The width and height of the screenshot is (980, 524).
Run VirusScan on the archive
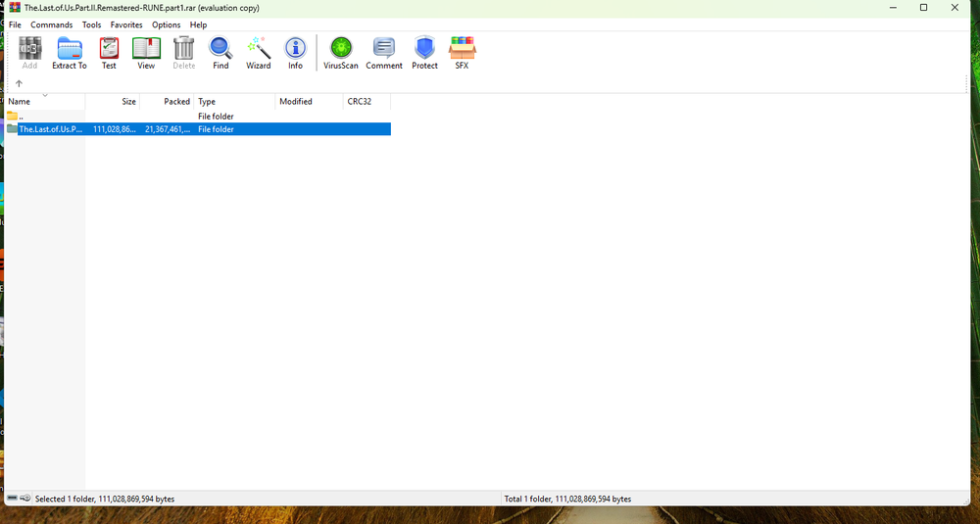[341, 53]
